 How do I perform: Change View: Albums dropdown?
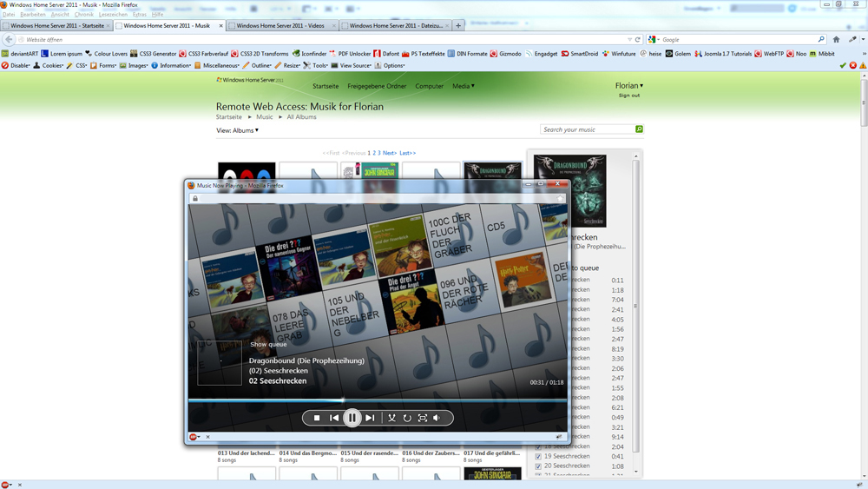pos(238,130)
